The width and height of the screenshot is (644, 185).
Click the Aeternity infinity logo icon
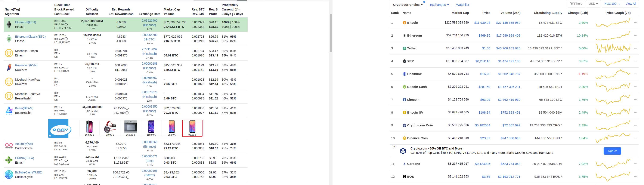pyautogui.click(x=9, y=146)
